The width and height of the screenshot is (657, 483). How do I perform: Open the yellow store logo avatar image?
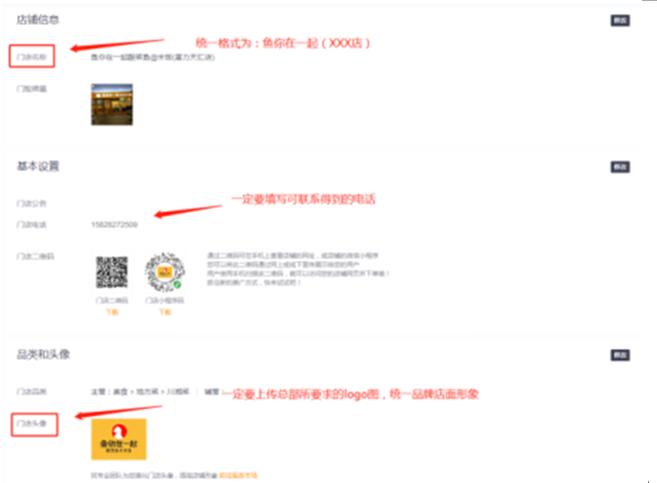(x=119, y=439)
